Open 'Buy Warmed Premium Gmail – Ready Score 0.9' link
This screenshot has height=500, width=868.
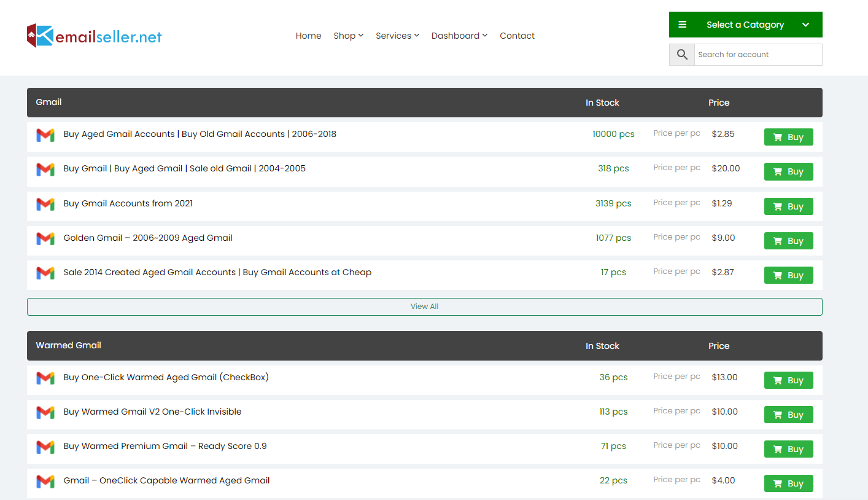[x=165, y=446]
